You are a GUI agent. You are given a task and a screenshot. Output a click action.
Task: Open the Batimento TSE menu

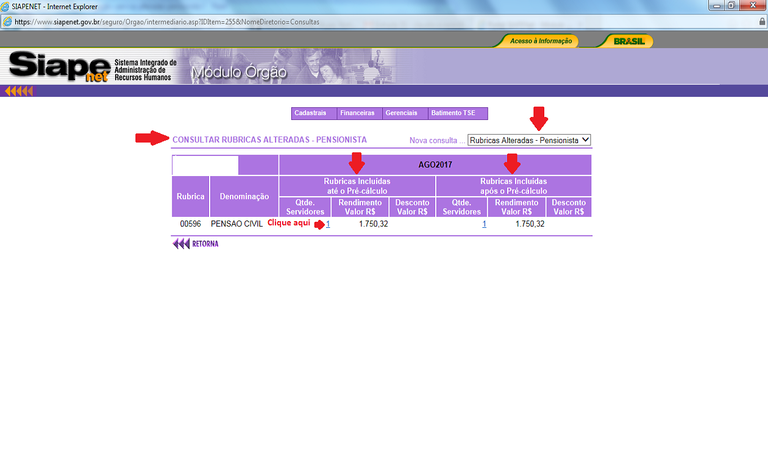pos(453,113)
